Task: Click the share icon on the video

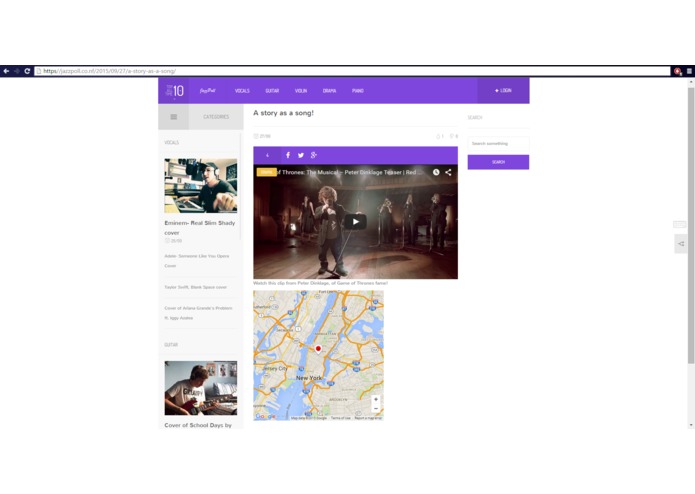Action: pos(448,172)
